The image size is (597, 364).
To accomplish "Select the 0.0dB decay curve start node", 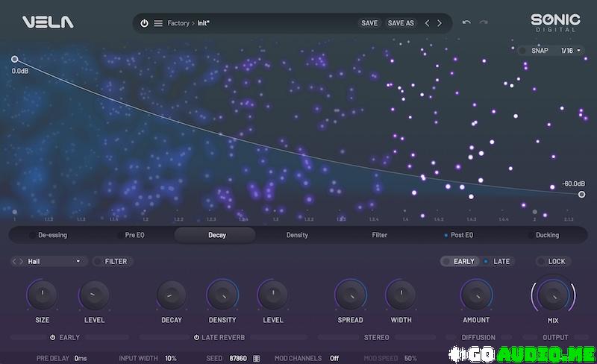I will click(14, 59).
